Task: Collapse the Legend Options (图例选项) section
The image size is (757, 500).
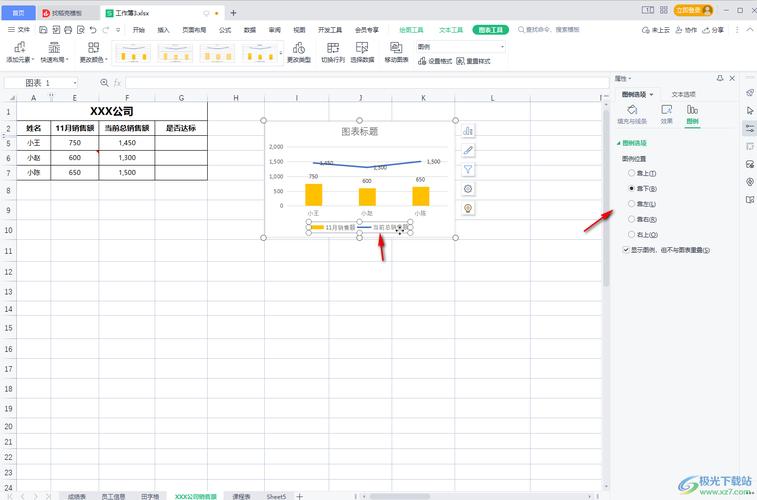Action: point(619,143)
